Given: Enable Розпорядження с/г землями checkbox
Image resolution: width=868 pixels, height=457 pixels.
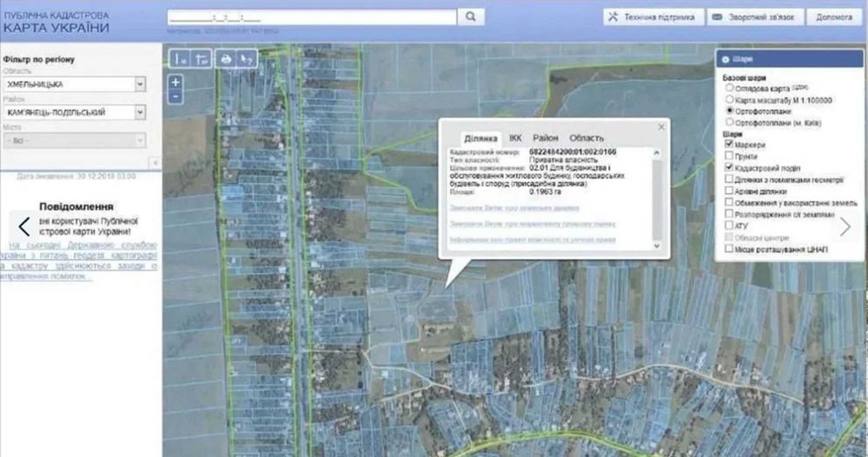Looking at the screenshot, I should click(729, 213).
